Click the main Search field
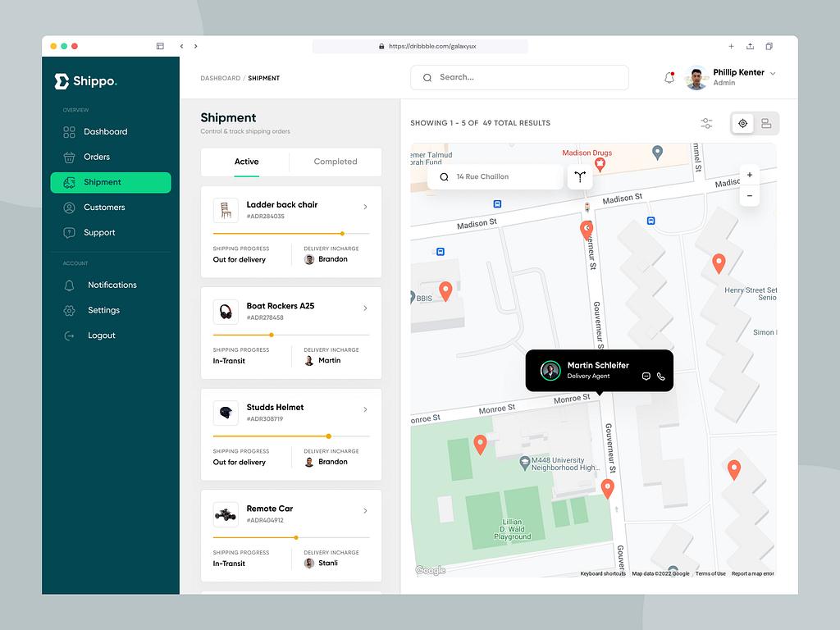Viewport: 840px width, 630px height. [x=519, y=78]
